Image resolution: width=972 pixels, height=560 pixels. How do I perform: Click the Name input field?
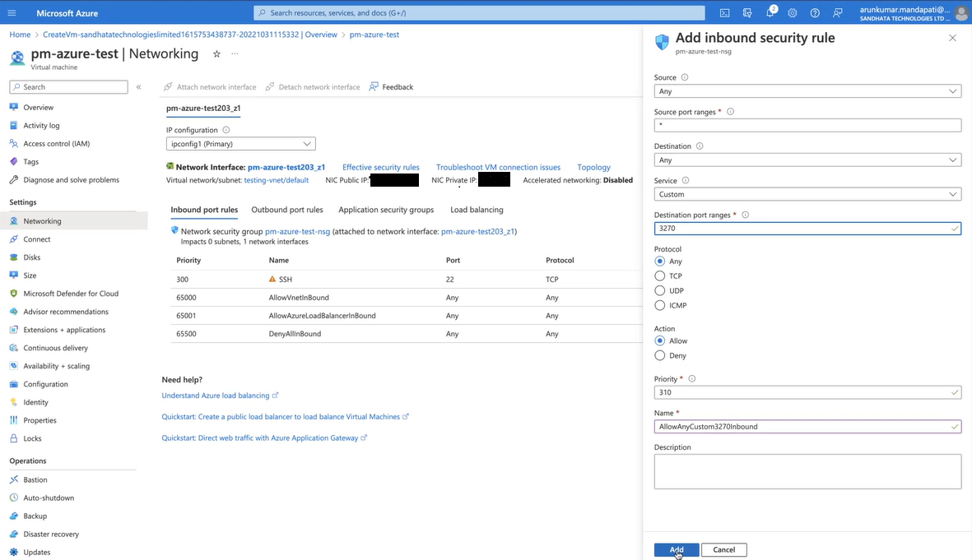point(807,427)
